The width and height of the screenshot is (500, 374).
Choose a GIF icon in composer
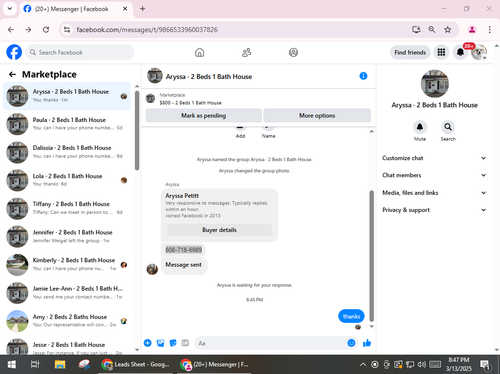(x=185, y=343)
